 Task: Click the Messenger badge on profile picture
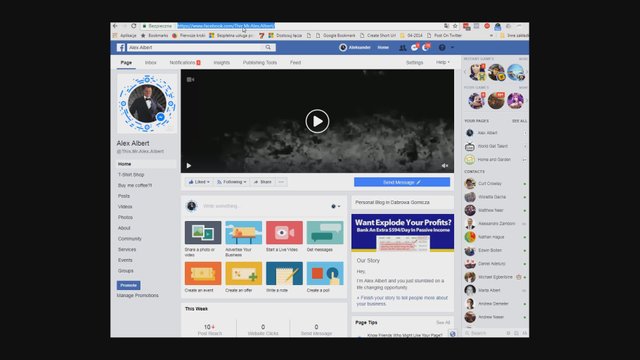161,117
